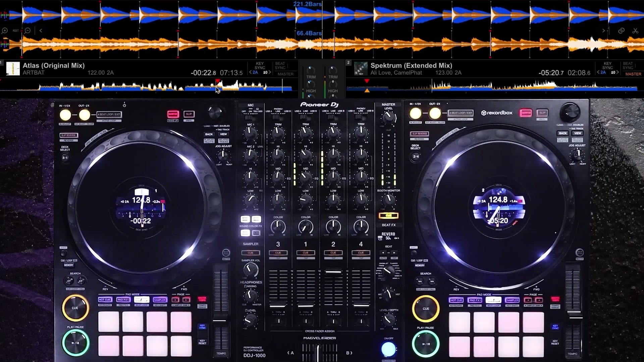Image resolution: width=644 pixels, height=362 pixels.
Task: Toggle the right deck SLIP button
Action: 542,113
